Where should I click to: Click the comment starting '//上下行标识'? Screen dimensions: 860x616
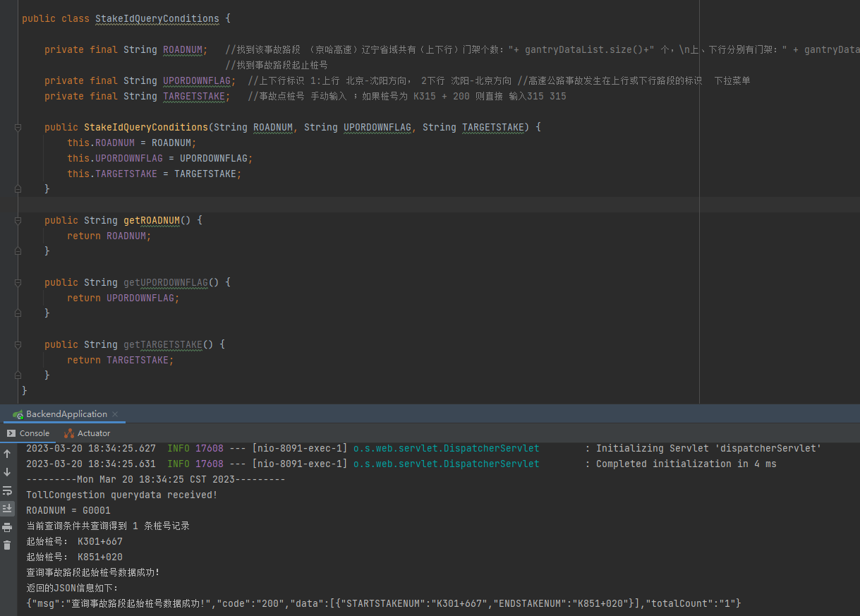tap(499, 80)
